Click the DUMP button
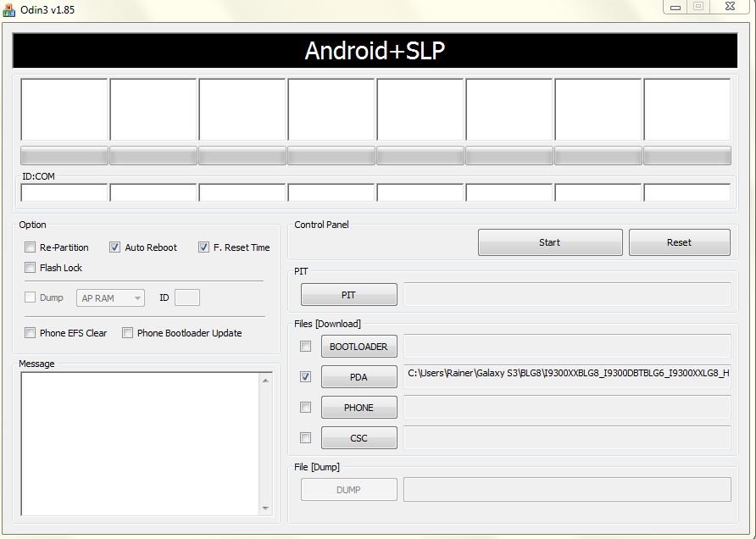756x539 pixels. coord(349,489)
